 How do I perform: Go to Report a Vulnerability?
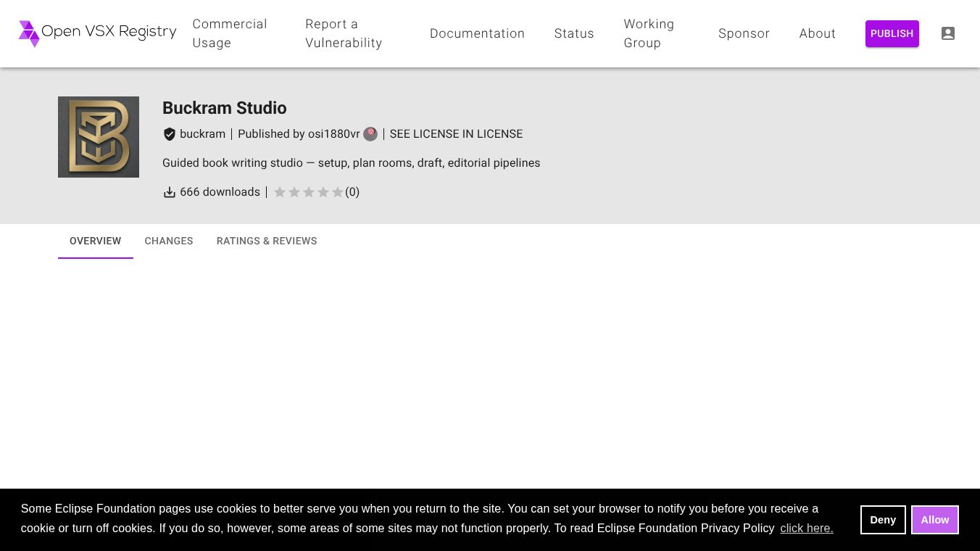[x=344, y=33]
